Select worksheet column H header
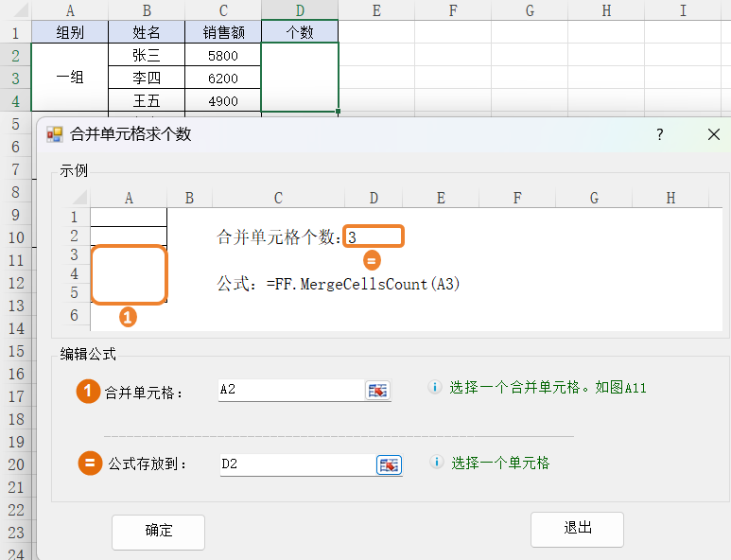This screenshot has height=560, width=731. 605,10
